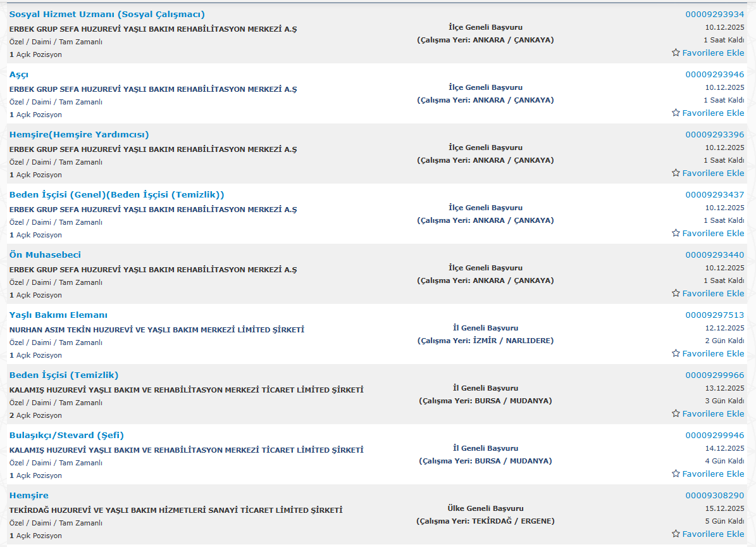Click the star icon beside Ön Muhasebeci listing
Image resolution: width=756 pixels, height=547 pixels.
coord(676,293)
